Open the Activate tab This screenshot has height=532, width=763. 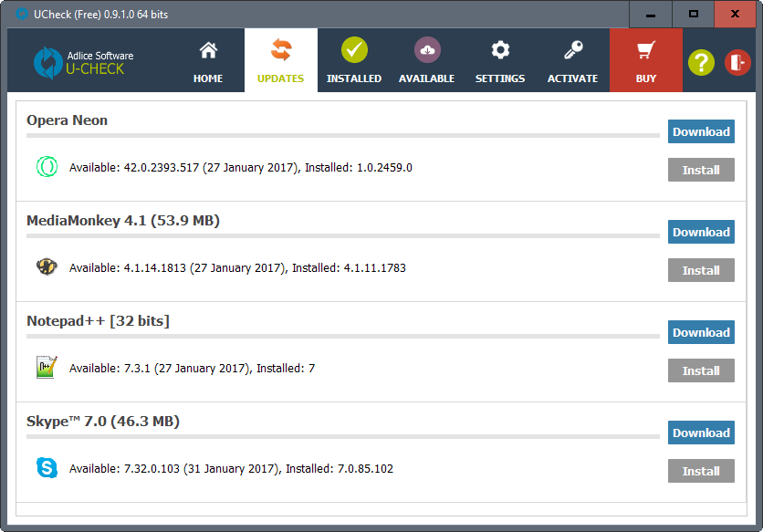[x=573, y=60]
